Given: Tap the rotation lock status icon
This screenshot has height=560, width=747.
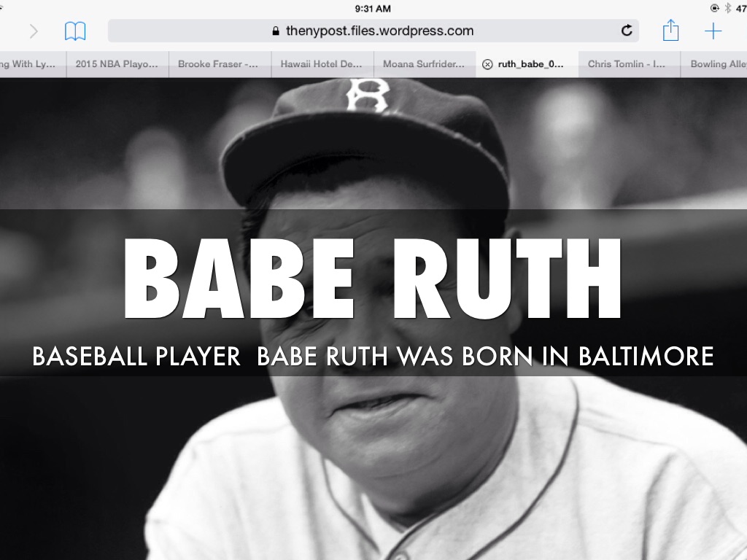Looking at the screenshot, I should [714, 8].
